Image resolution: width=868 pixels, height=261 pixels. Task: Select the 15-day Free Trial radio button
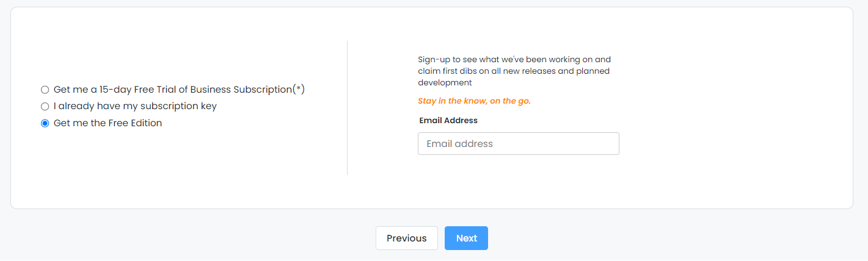pos(45,90)
